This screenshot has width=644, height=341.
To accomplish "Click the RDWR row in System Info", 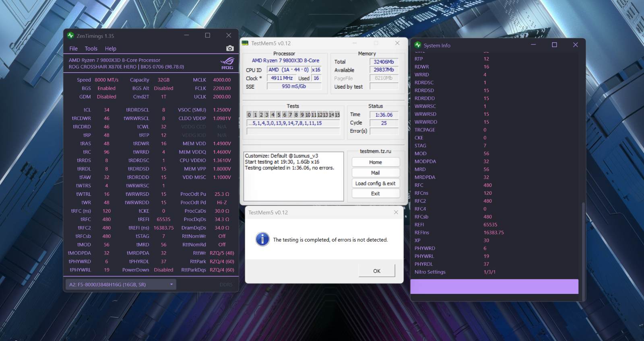I will pos(494,67).
